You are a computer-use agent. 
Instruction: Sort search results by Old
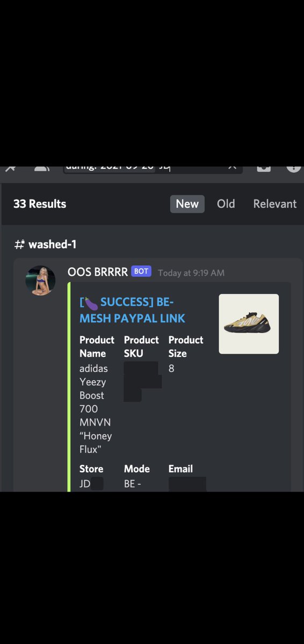coord(226,204)
